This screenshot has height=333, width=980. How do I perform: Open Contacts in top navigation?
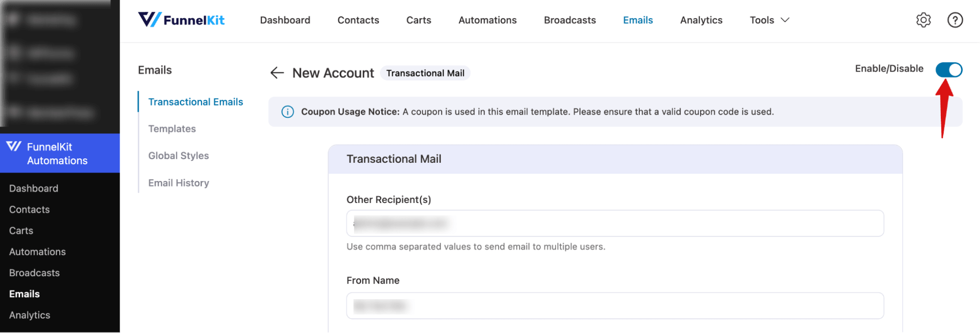click(x=358, y=20)
